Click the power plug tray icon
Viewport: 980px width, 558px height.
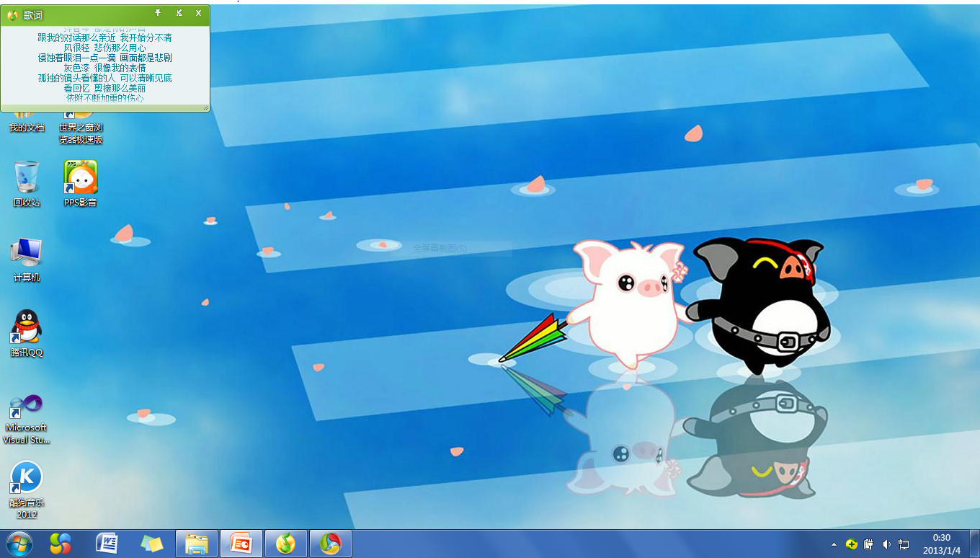(869, 544)
